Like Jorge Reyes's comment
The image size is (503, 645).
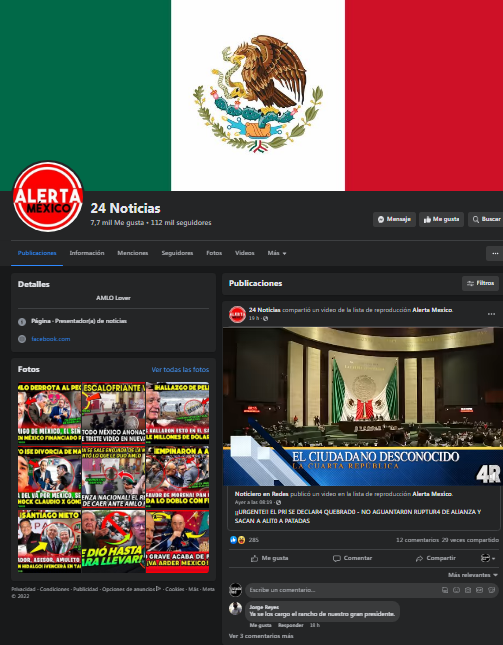pyautogui.click(x=260, y=625)
